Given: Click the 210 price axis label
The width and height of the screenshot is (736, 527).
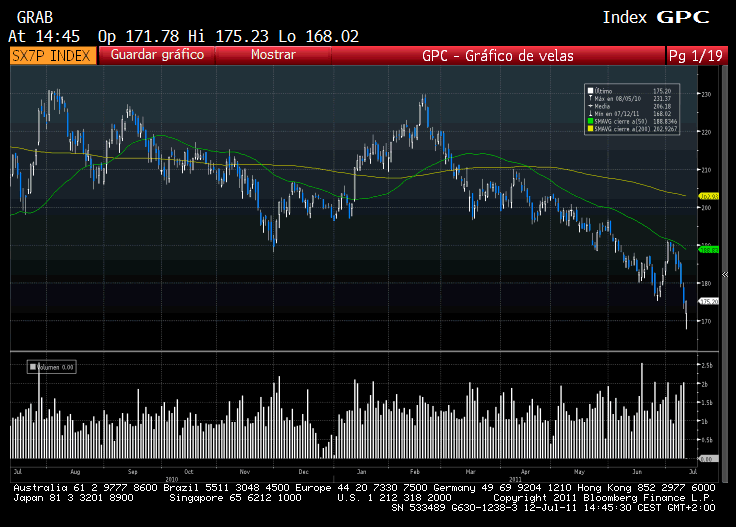Looking at the screenshot, I should tap(706, 170).
